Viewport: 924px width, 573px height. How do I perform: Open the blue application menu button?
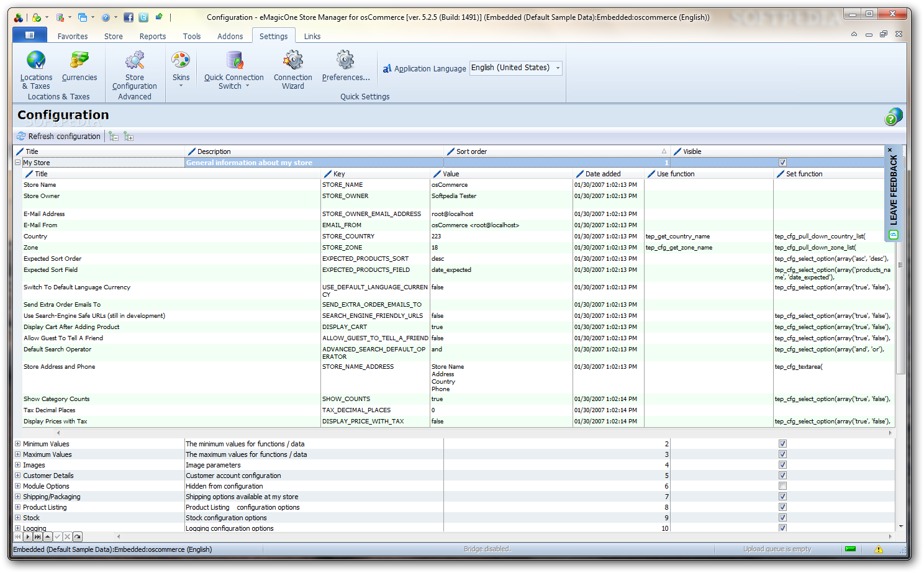pyautogui.click(x=30, y=35)
